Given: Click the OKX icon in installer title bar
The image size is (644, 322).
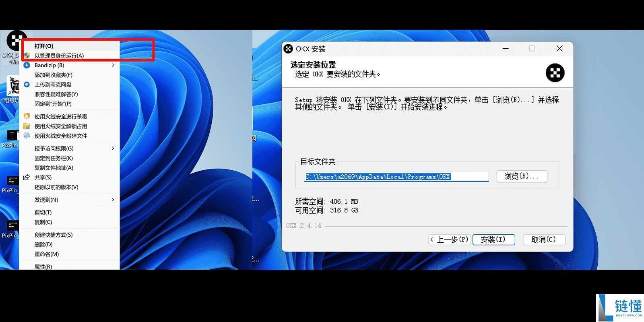Looking at the screenshot, I should pyautogui.click(x=288, y=49).
